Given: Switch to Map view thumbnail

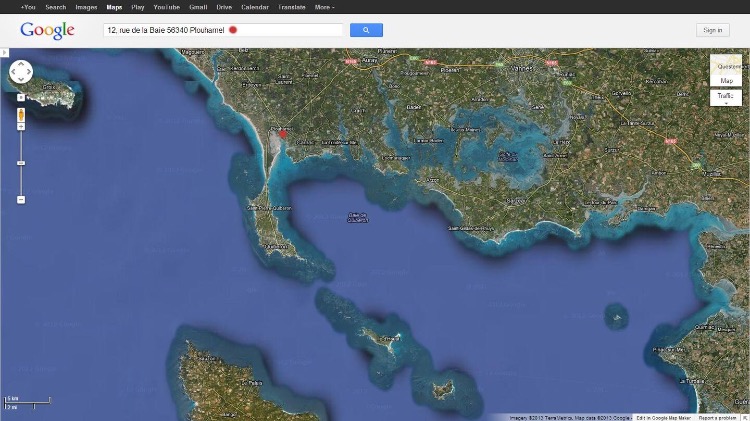Looking at the screenshot, I should [725, 72].
